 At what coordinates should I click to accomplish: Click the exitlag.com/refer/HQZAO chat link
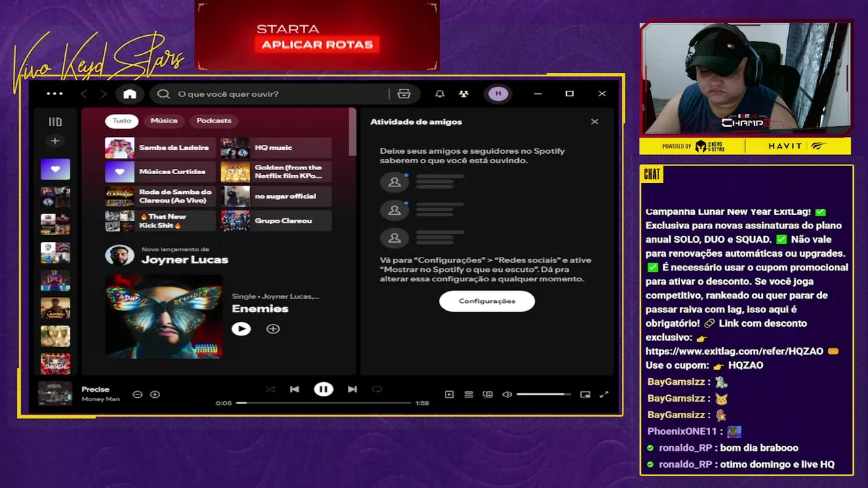(x=734, y=351)
